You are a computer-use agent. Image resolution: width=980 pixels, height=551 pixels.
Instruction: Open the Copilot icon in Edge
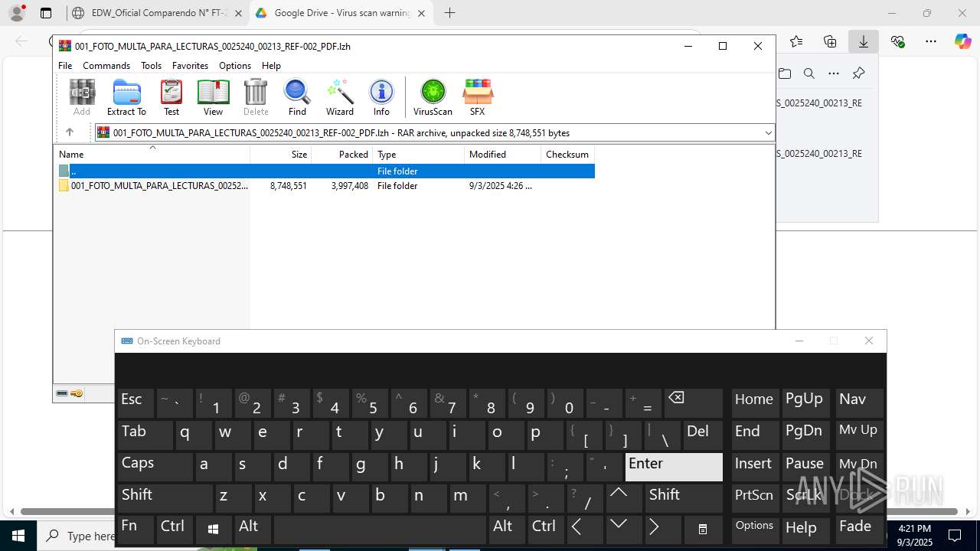tap(962, 41)
